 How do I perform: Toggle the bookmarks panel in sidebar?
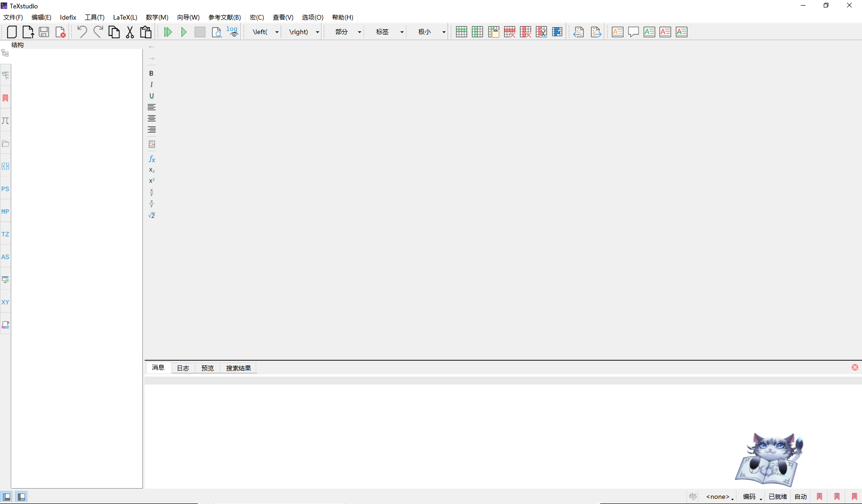(6, 98)
